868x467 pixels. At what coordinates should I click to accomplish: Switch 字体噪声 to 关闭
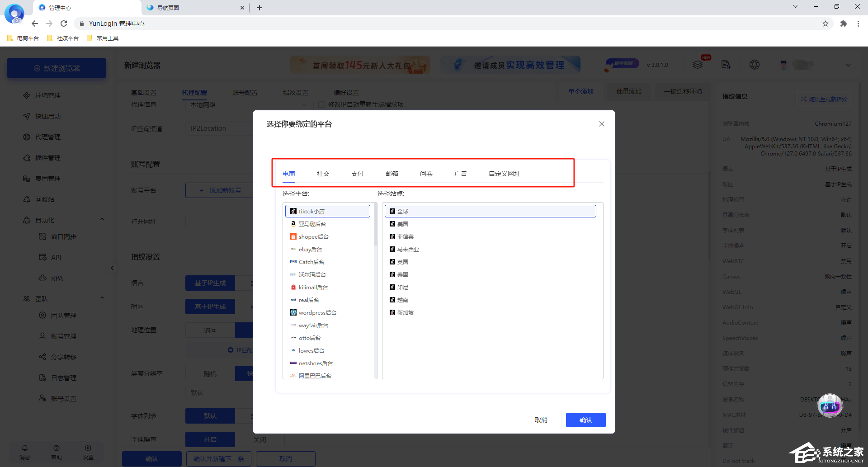click(x=260, y=439)
